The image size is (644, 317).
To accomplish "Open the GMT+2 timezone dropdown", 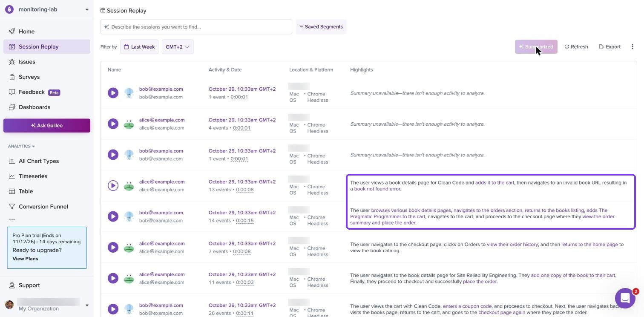I will pos(178,47).
